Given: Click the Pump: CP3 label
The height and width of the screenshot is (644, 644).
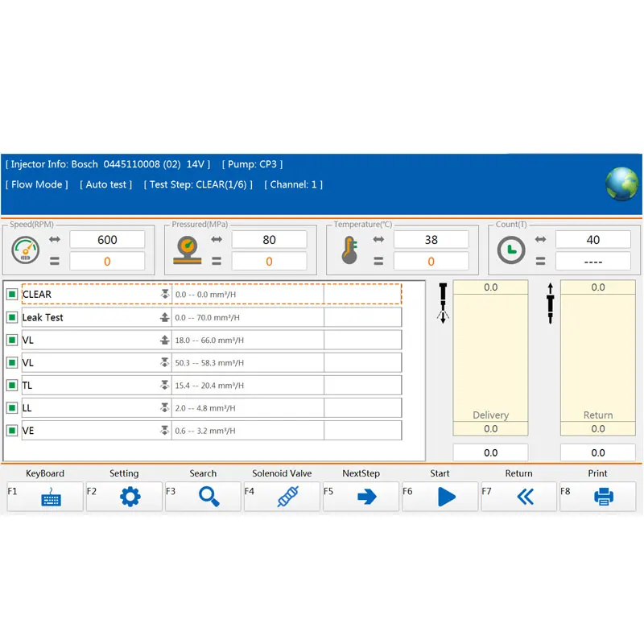Looking at the screenshot, I should click(x=252, y=164).
